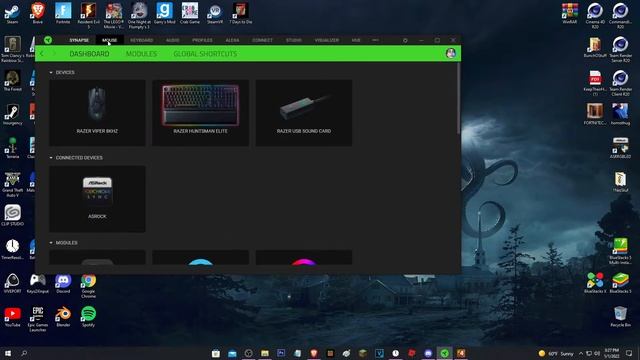Open the Windows Start button

(8, 353)
